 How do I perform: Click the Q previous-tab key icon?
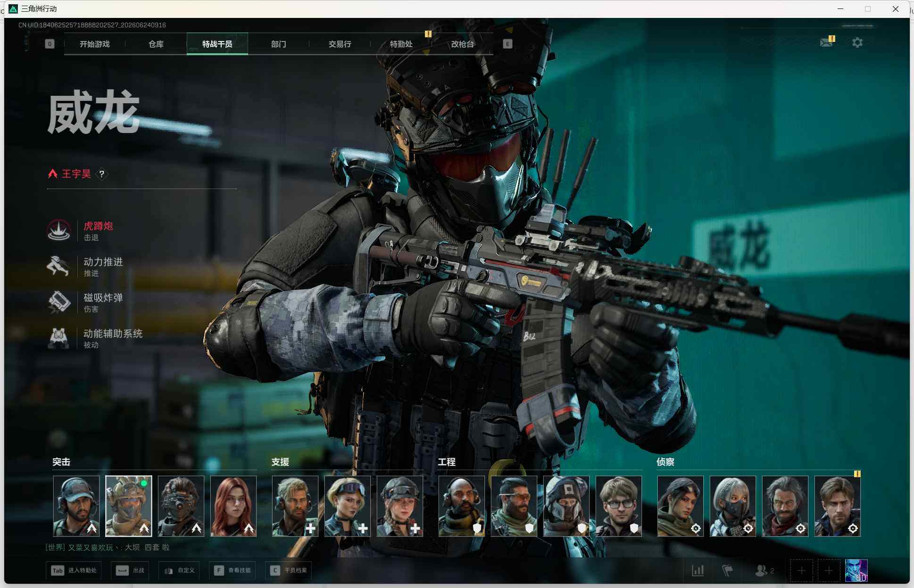click(50, 44)
